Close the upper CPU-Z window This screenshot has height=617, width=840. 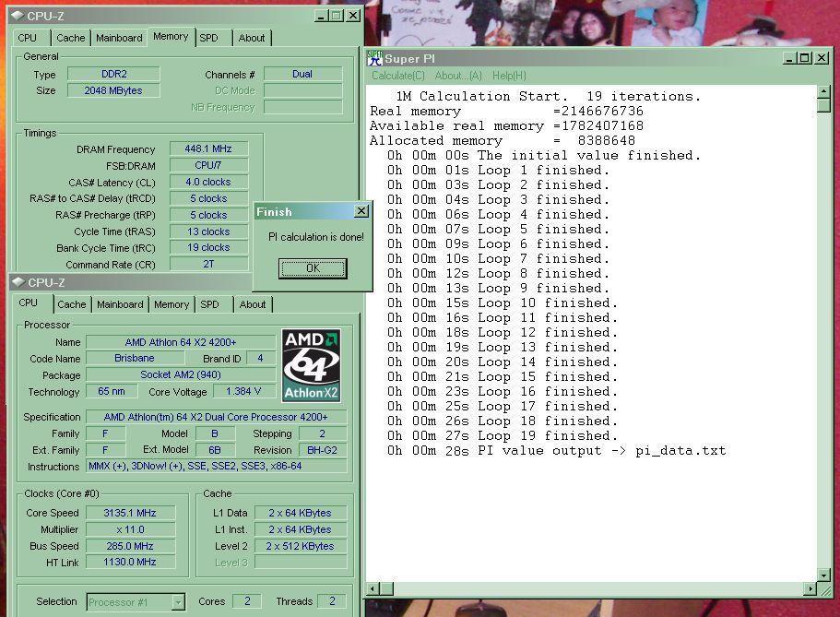coord(352,16)
